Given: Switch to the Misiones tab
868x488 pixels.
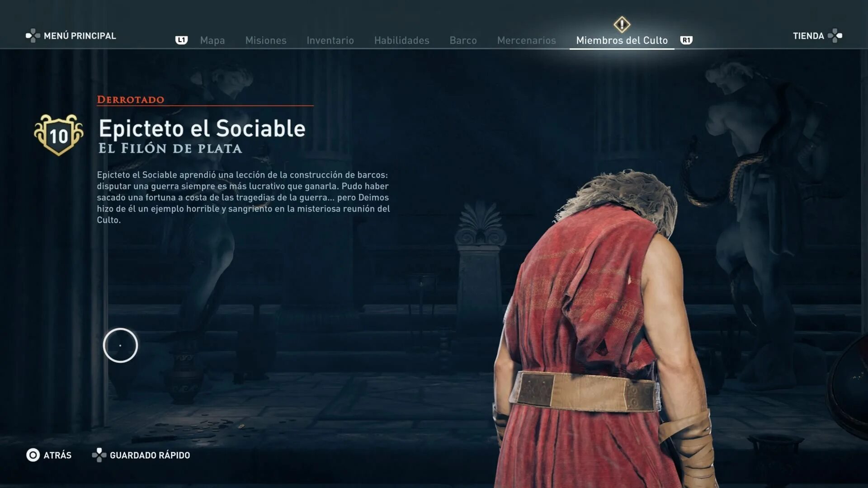Looking at the screenshot, I should (x=266, y=40).
